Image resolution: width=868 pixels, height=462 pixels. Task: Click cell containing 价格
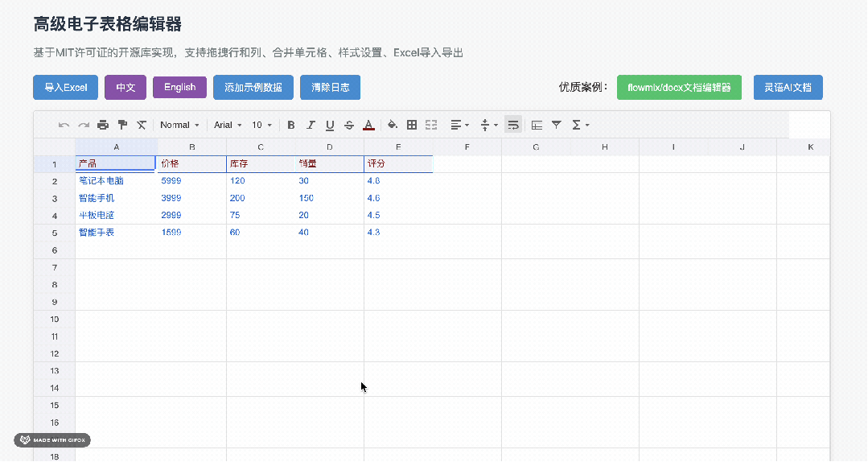tap(192, 164)
